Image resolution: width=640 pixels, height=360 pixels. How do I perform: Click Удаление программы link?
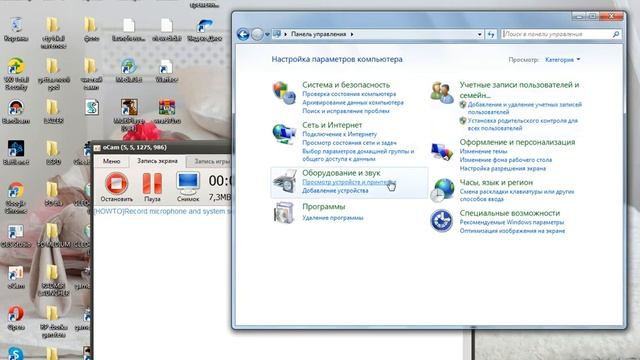pos(332,218)
